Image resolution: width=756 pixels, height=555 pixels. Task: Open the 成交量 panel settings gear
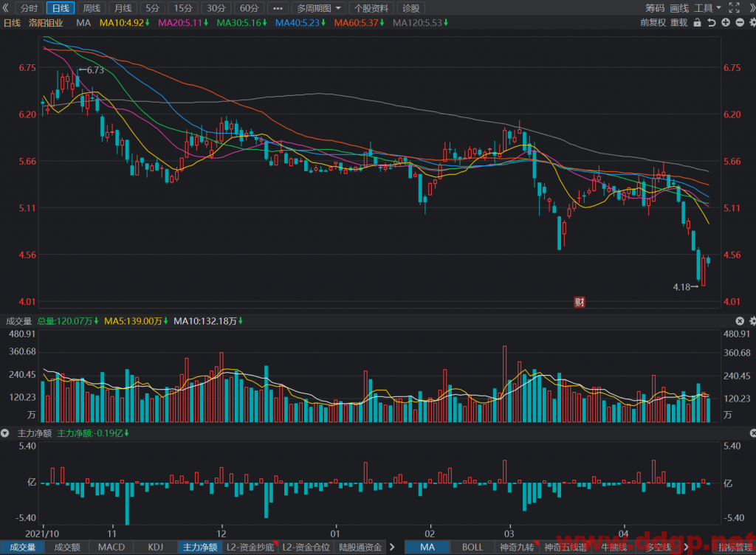[752, 321]
